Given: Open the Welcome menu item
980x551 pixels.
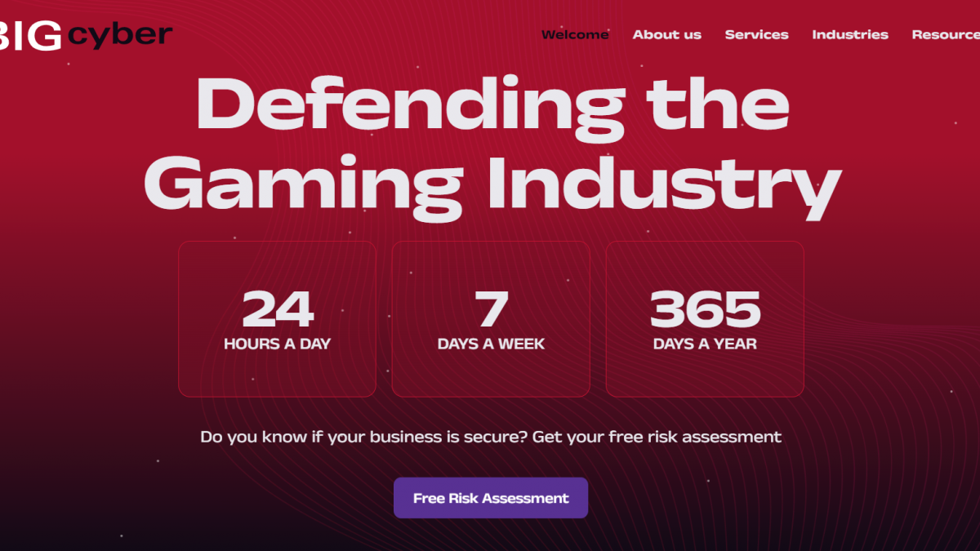Looking at the screenshot, I should (575, 34).
